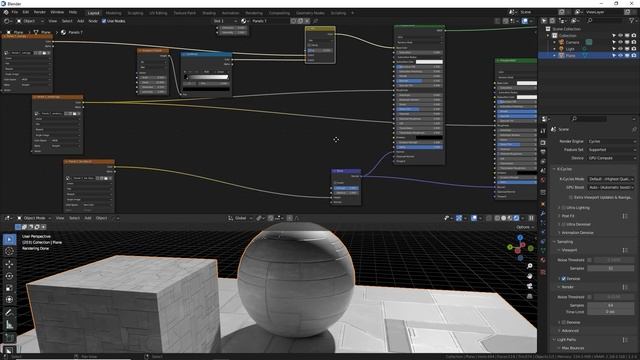The width and height of the screenshot is (640, 360).
Task: Open the View Layer properties tab icon
Action: (x=543, y=162)
